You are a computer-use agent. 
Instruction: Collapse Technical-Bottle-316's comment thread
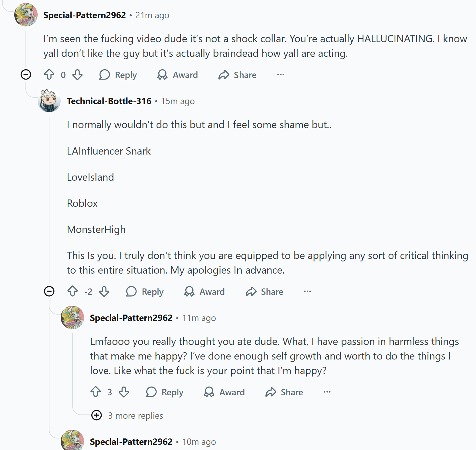pyautogui.click(x=49, y=291)
